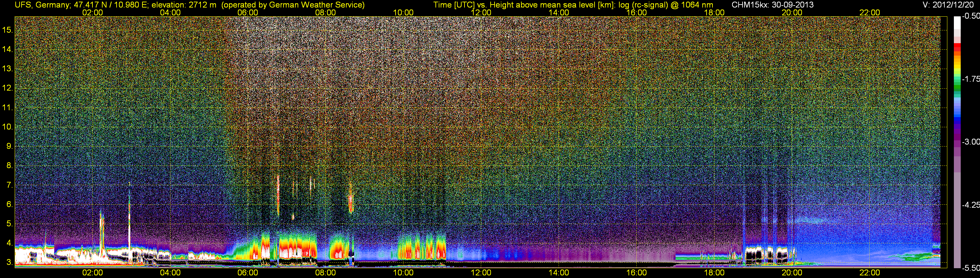Screen dimensions: 980x278
Task: Click the 08:00 label on the bottom time axis
Action: 326,273
